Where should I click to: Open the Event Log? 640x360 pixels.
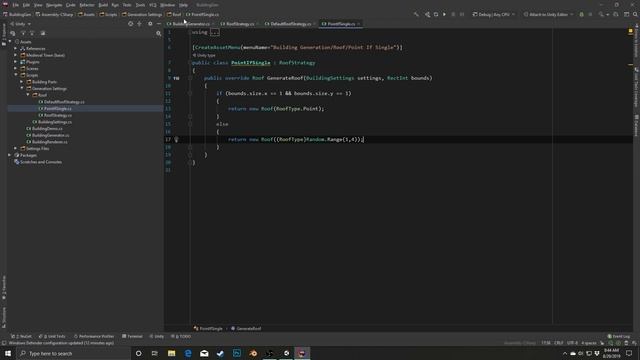(619, 336)
